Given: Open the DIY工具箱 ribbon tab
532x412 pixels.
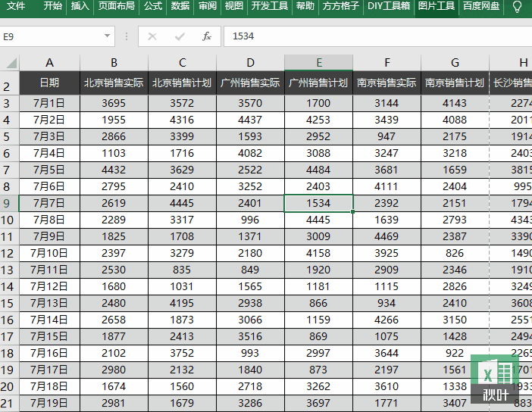Looking at the screenshot, I should pos(389,6).
